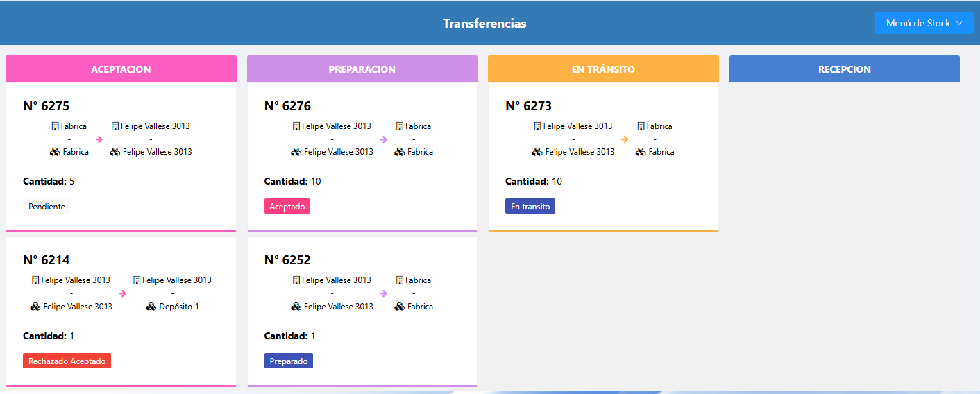Click the origin building icon in card 6276

tap(296, 126)
